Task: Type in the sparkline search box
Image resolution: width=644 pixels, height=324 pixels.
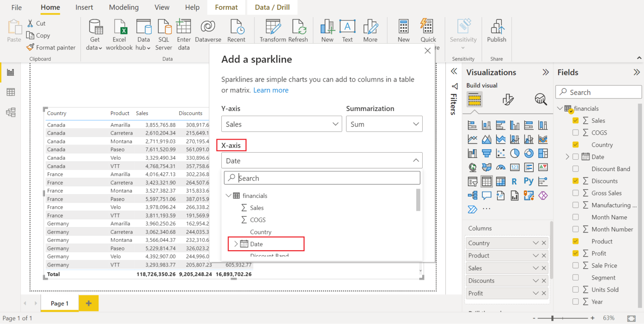Action: [322, 178]
